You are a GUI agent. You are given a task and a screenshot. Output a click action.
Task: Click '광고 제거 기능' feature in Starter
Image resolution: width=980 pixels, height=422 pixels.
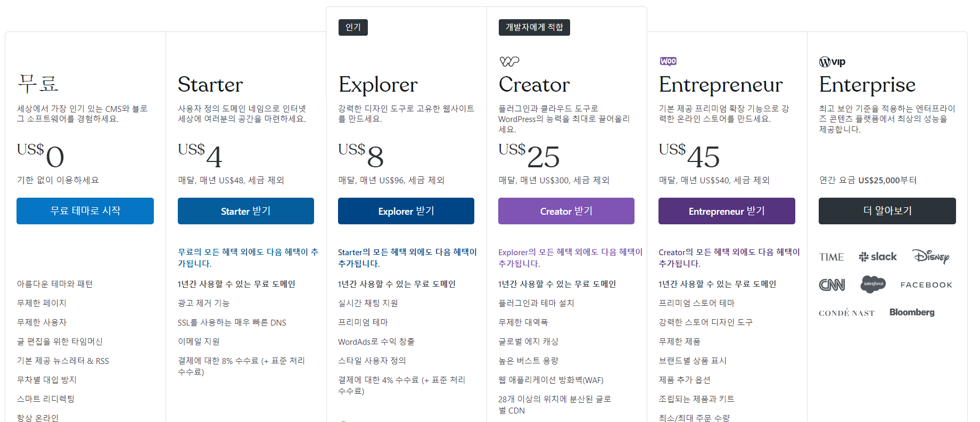[x=203, y=303]
